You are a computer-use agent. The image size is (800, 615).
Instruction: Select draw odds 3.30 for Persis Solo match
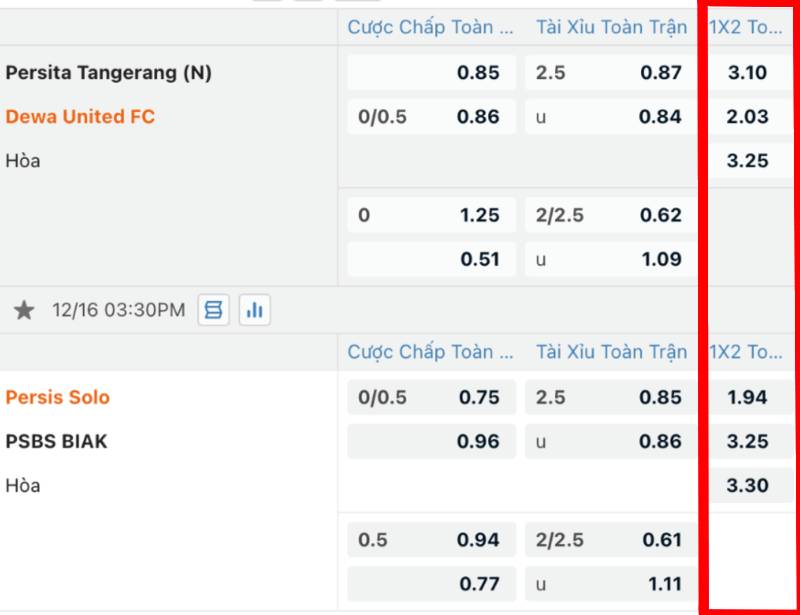(748, 485)
